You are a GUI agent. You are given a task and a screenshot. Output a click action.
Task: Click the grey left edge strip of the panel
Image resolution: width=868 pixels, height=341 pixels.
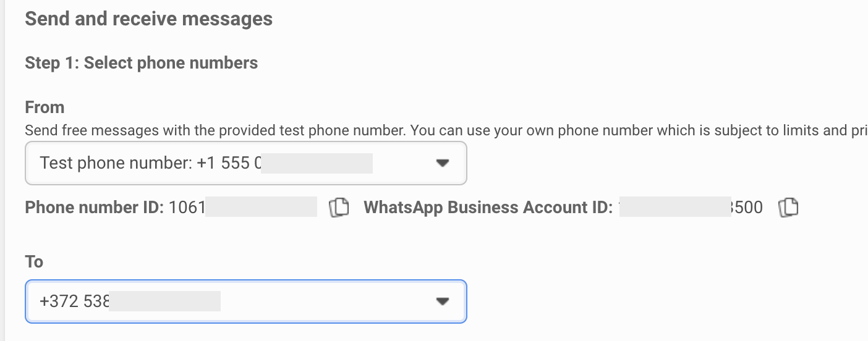click(x=2, y=170)
